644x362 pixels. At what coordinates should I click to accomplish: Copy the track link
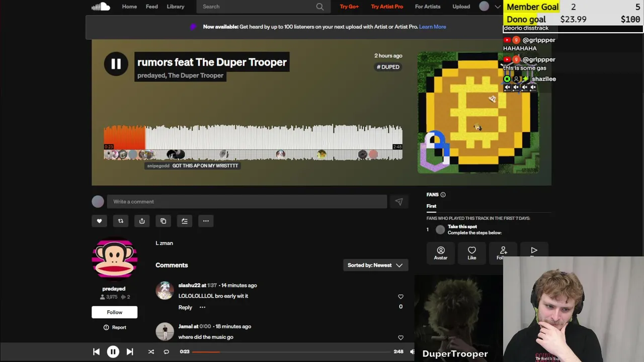[163, 221]
